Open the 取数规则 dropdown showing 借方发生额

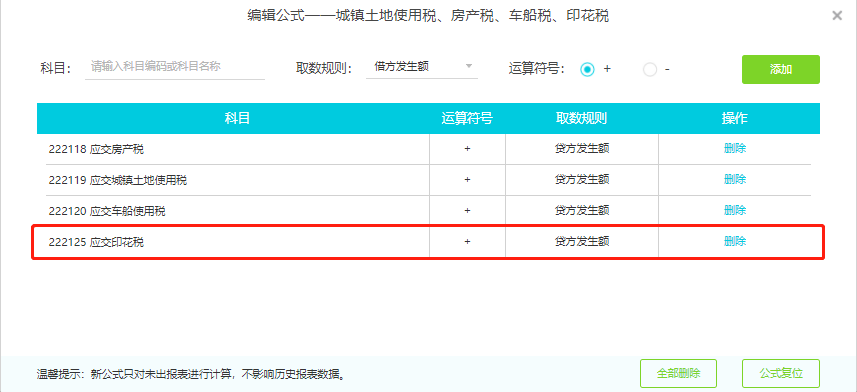coord(422,67)
